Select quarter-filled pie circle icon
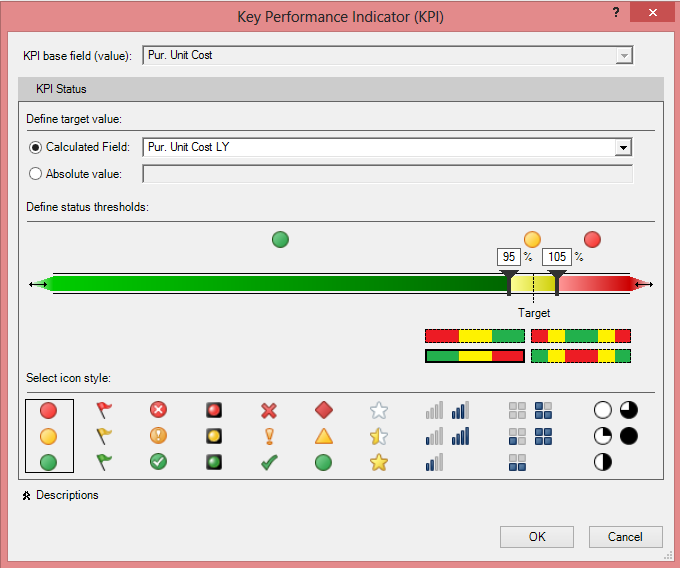The height and width of the screenshot is (568, 680). coord(603,436)
